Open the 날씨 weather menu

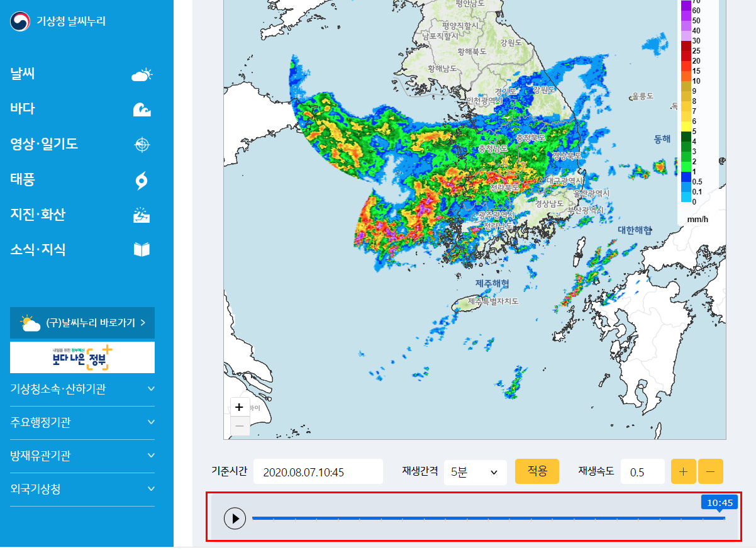pyautogui.click(x=23, y=74)
